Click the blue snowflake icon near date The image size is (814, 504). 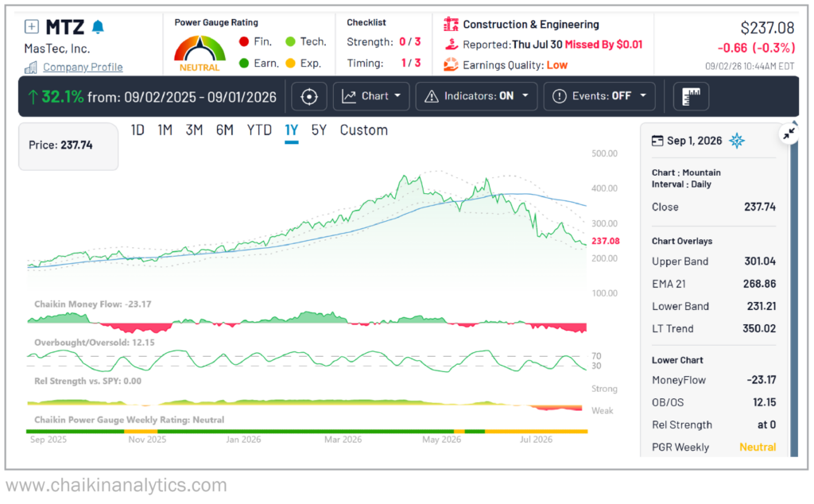(737, 141)
